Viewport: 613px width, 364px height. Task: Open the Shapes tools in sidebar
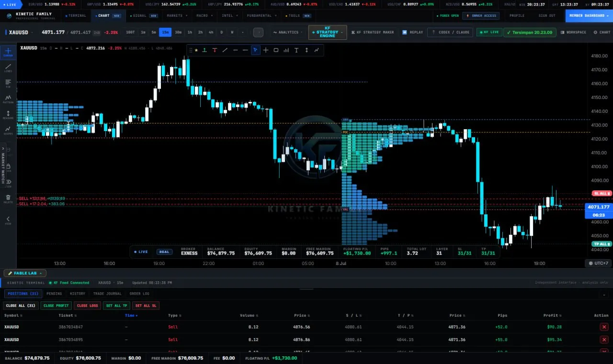[8, 130]
